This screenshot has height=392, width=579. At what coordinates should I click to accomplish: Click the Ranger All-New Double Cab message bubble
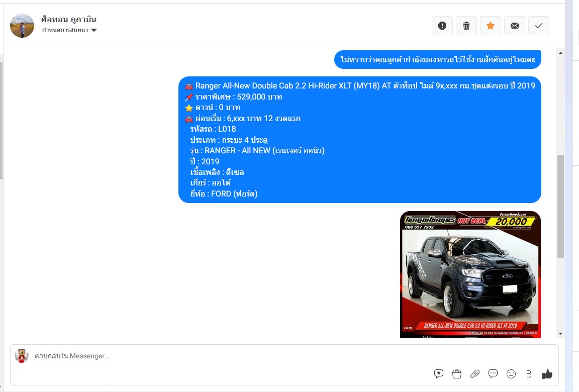[x=360, y=140]
